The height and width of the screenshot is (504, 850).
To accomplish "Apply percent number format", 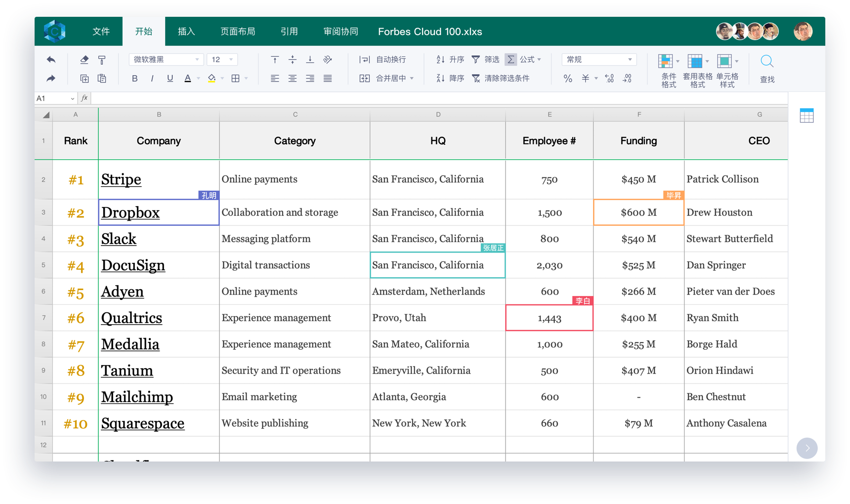I will pyautogui.click(x=568, y=79).
